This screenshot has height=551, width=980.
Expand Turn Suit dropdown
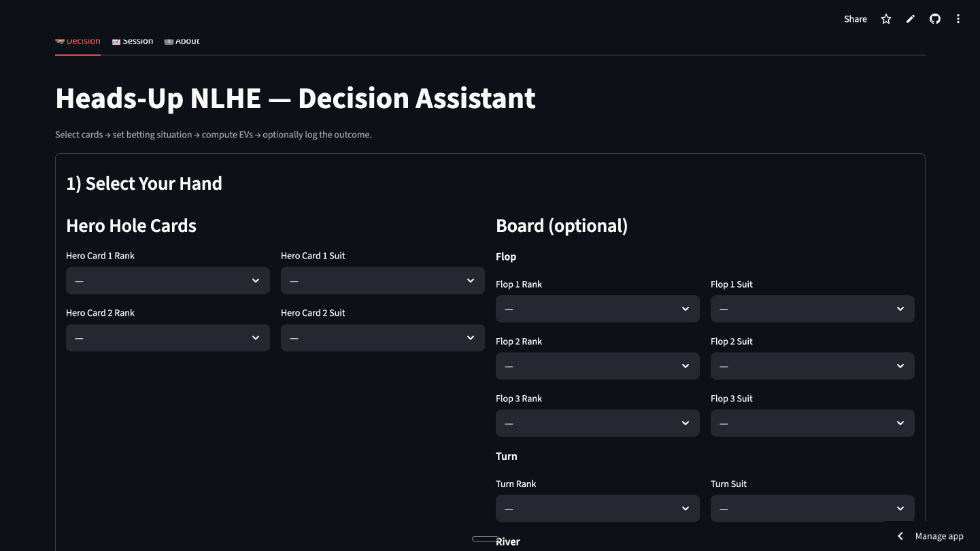pyautogui.click(x=812, y=508)
